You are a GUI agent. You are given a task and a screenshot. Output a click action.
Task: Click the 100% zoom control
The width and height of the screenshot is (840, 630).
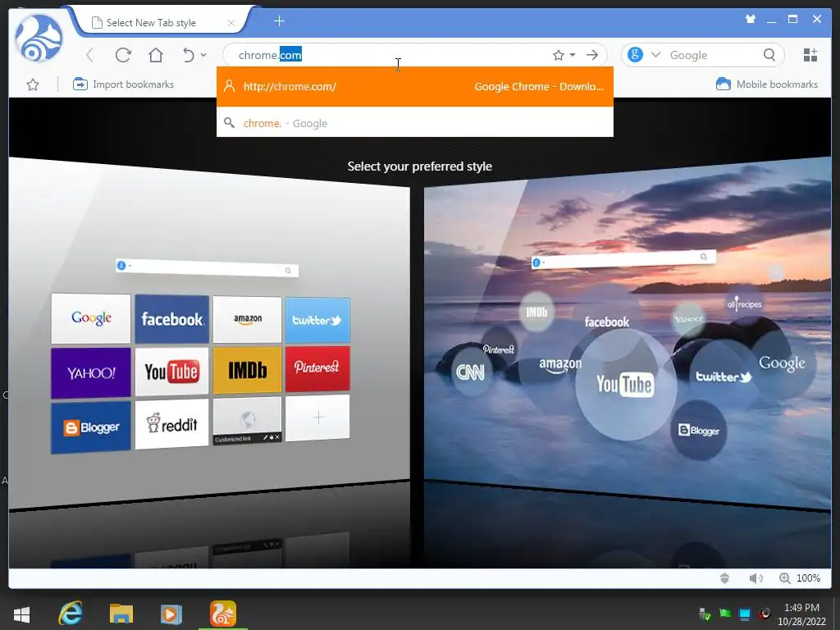[800, 578]
